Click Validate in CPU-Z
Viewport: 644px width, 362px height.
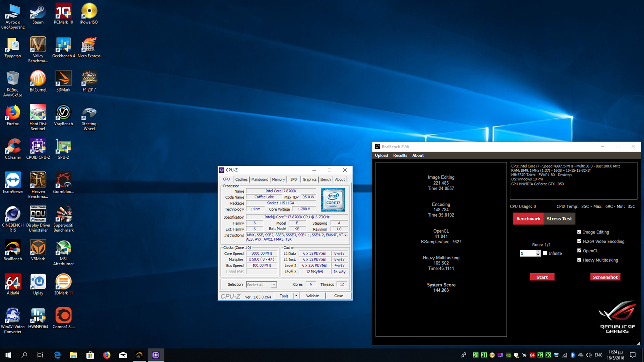(x=312, y=296)
